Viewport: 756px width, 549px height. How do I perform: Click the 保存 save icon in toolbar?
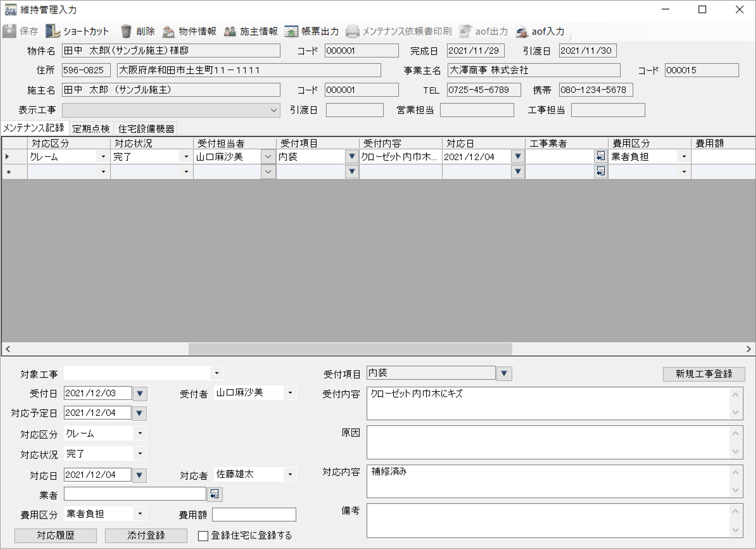[10, 31]
